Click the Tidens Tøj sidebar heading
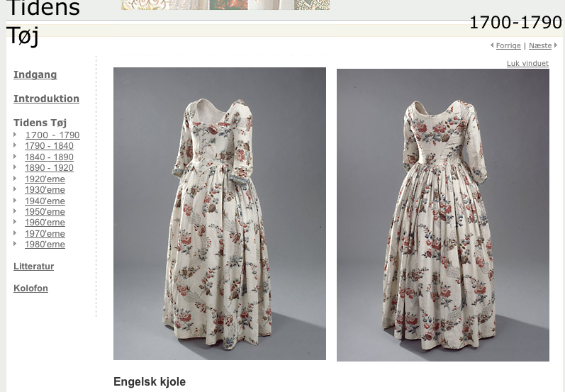The width and height of the screenshot is (565, 392). click(x=40, y=123)
